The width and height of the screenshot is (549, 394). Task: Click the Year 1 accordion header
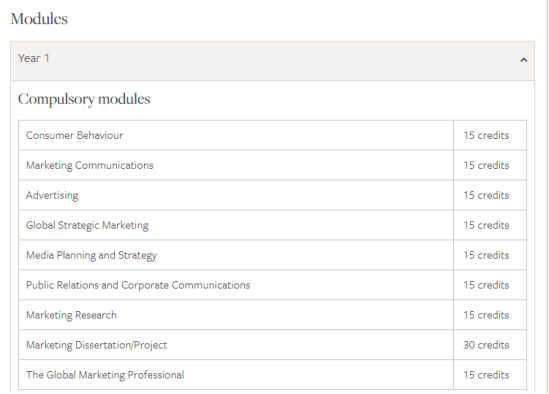(272, 61)
